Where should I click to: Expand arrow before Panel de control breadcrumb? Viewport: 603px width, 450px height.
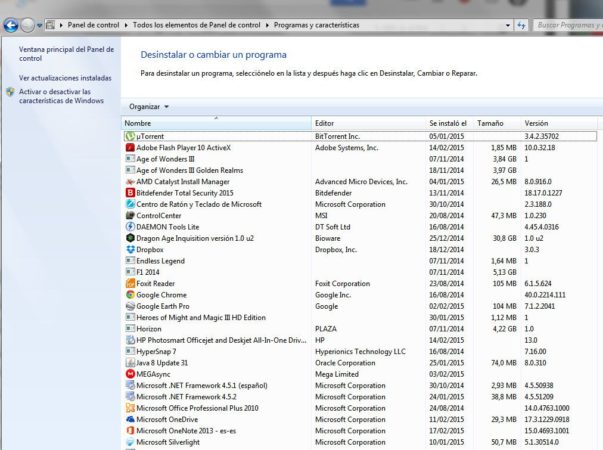(x=61, y=25)
